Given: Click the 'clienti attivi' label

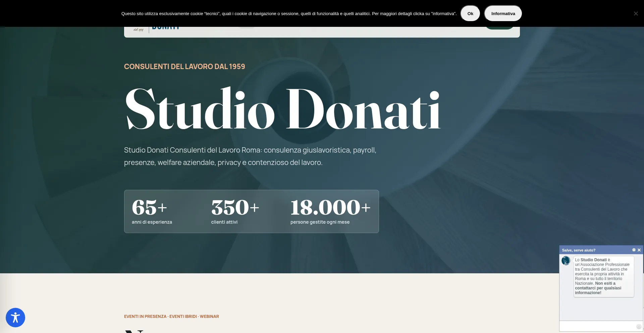Looking at the screenshot, I should coord(224,222).
